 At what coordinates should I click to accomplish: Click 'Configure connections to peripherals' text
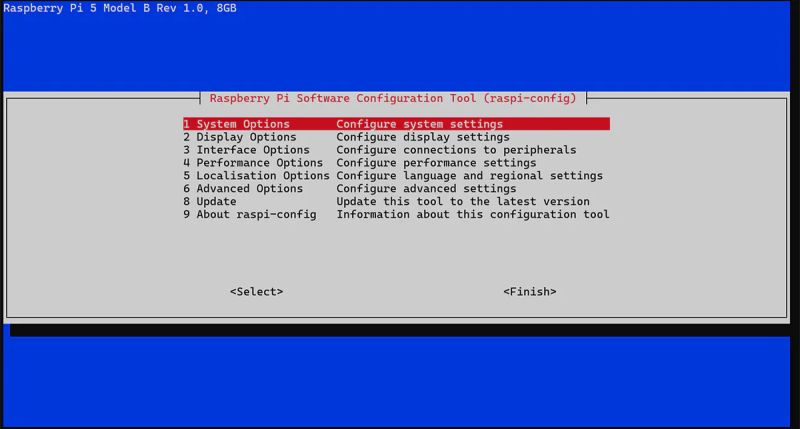click(x=456, y=150)
